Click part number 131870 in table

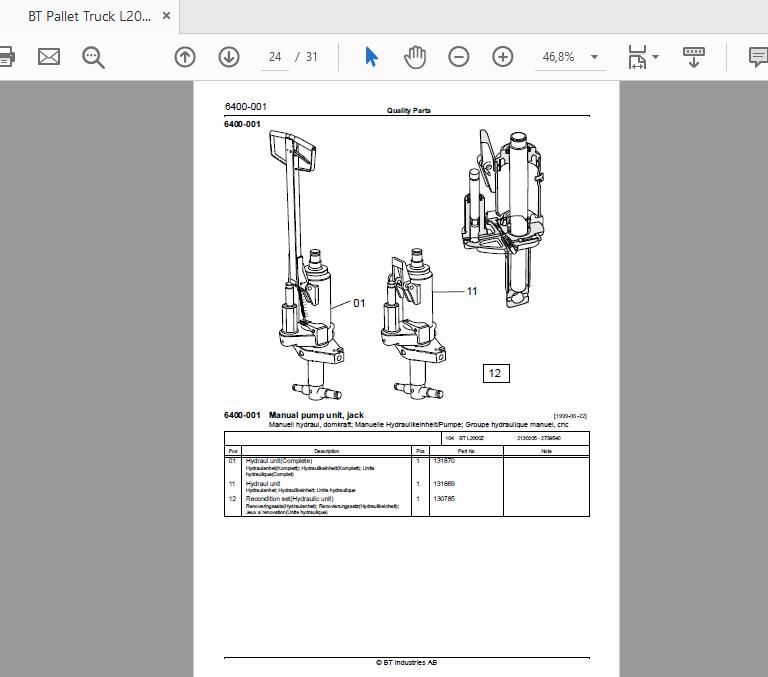click(x=444, y=460)
